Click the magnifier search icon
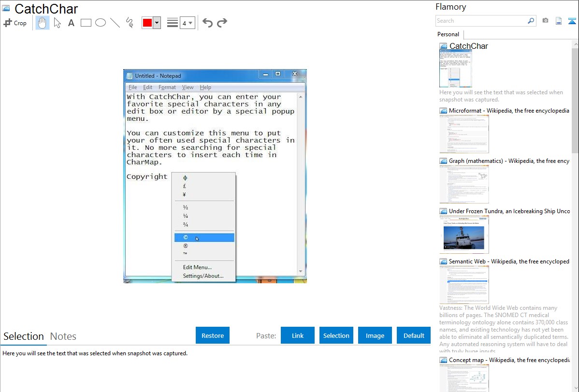Image resolution: width=579 pixels, height=392 pixels. click(531, 21)
